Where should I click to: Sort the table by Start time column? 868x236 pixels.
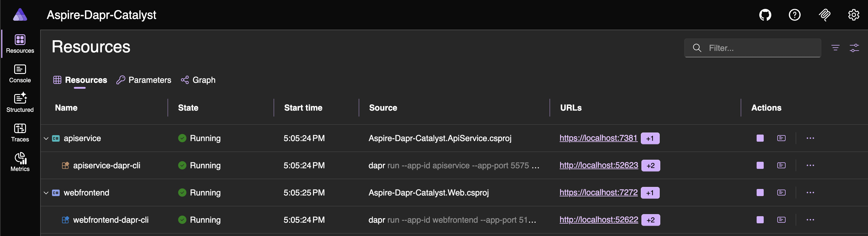(x=303, y=108)
